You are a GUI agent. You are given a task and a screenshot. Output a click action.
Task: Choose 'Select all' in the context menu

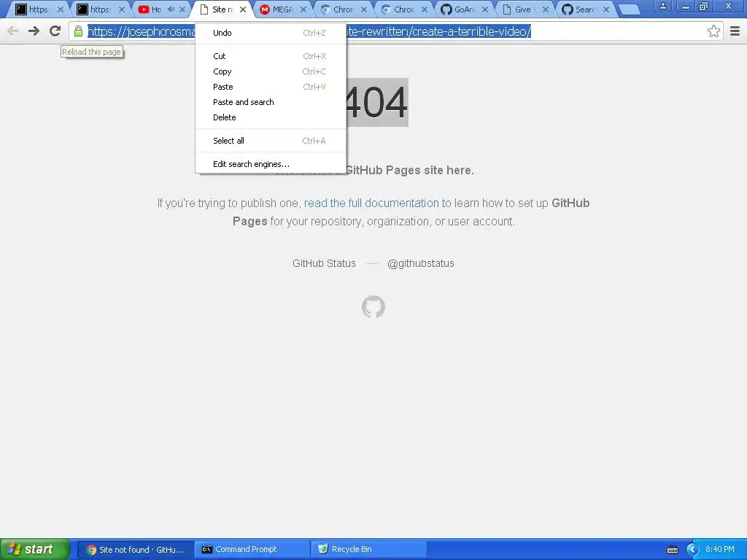pyautogui.click(x=271, y=141)
